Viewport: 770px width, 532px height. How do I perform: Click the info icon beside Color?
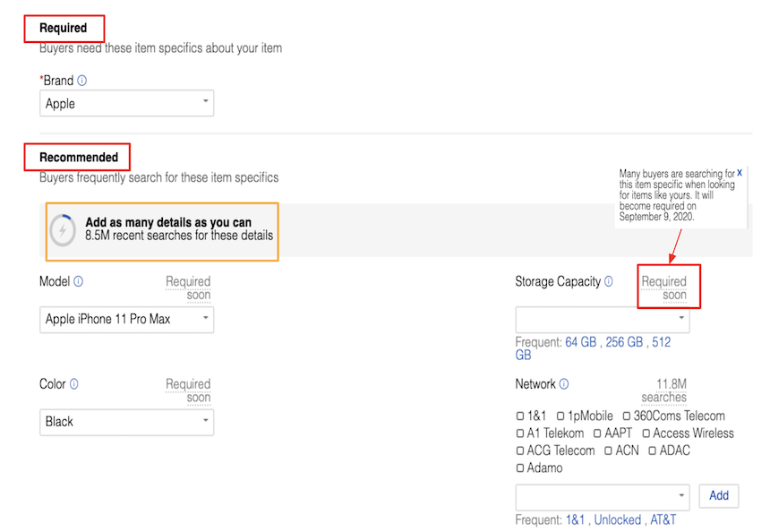pos(73,384)
